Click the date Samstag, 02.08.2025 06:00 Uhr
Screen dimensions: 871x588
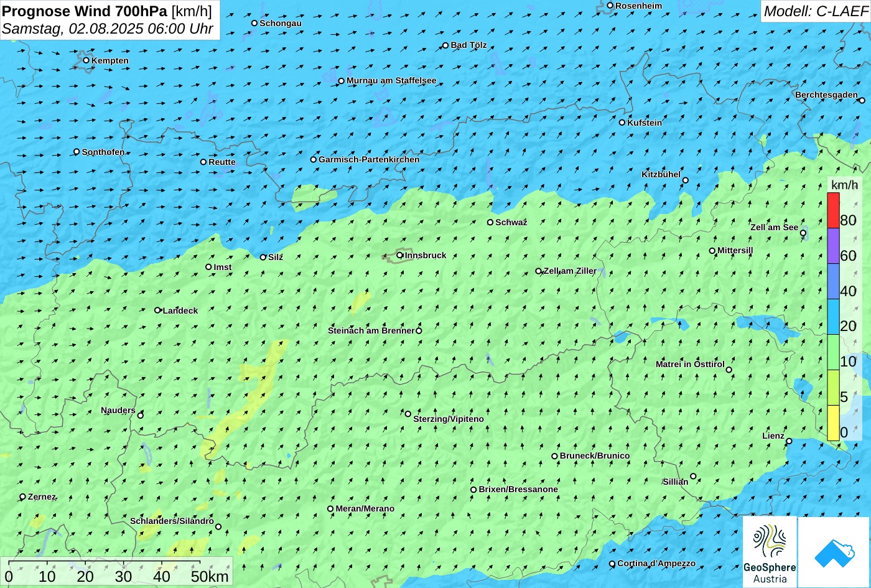coord(108,29)
